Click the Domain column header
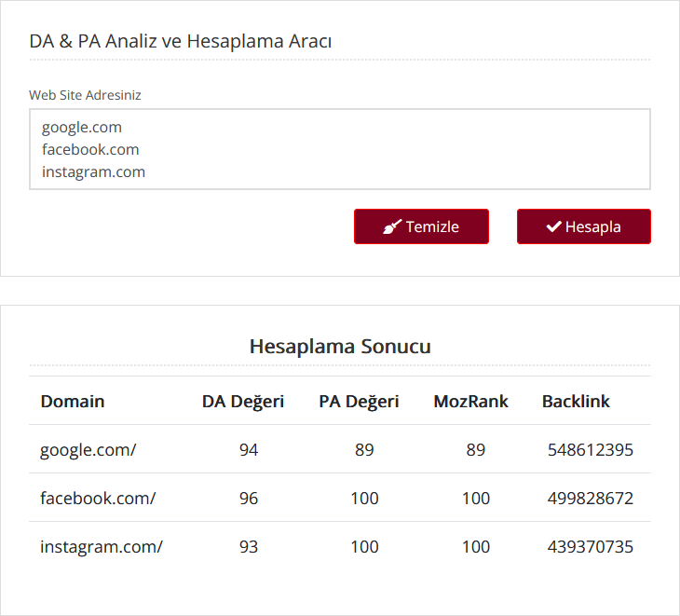The image size is (680, 616). click(x=73, y=402)
